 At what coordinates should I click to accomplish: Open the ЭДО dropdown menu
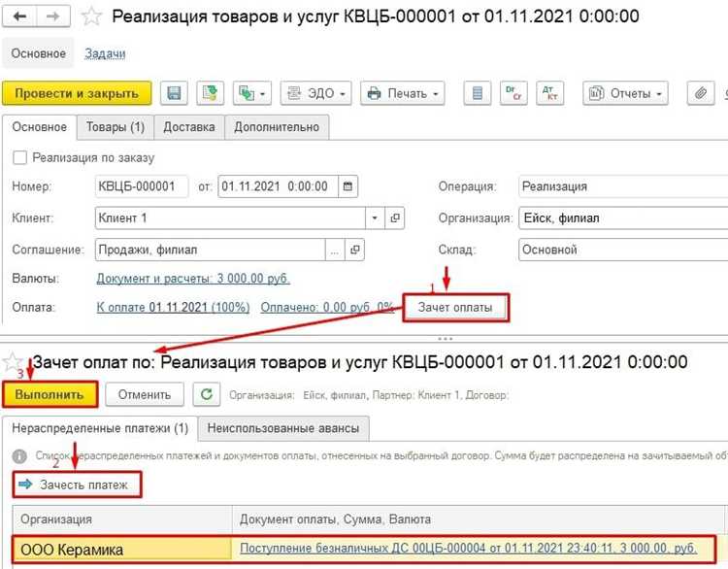(315, 93)
